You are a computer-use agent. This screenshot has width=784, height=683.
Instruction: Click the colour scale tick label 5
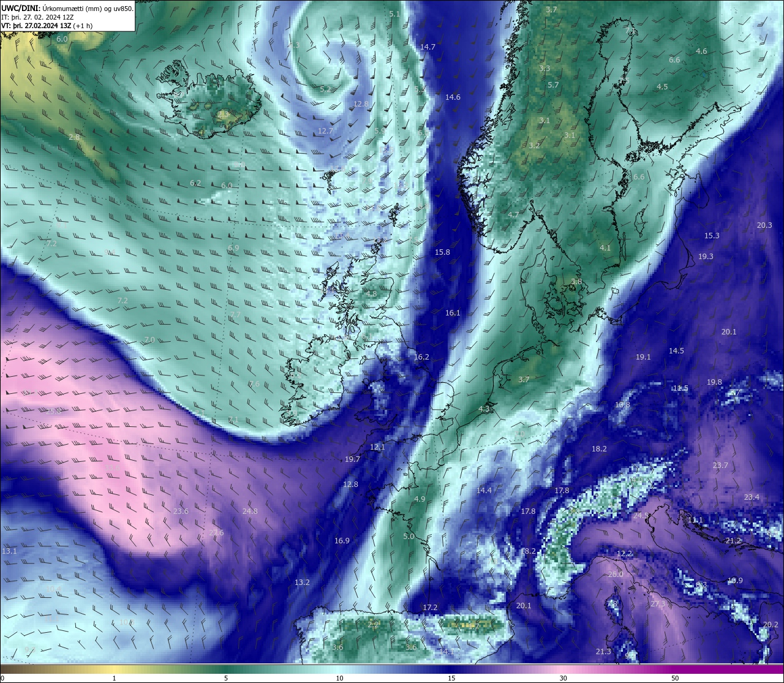tap(226, 678)
